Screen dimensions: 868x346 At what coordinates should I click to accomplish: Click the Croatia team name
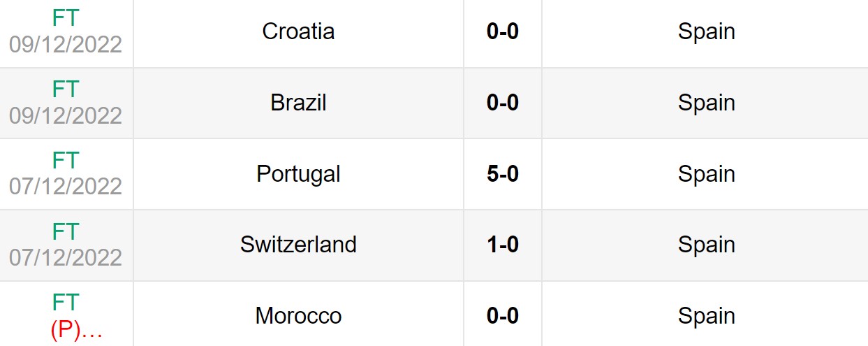pos(298,31)
